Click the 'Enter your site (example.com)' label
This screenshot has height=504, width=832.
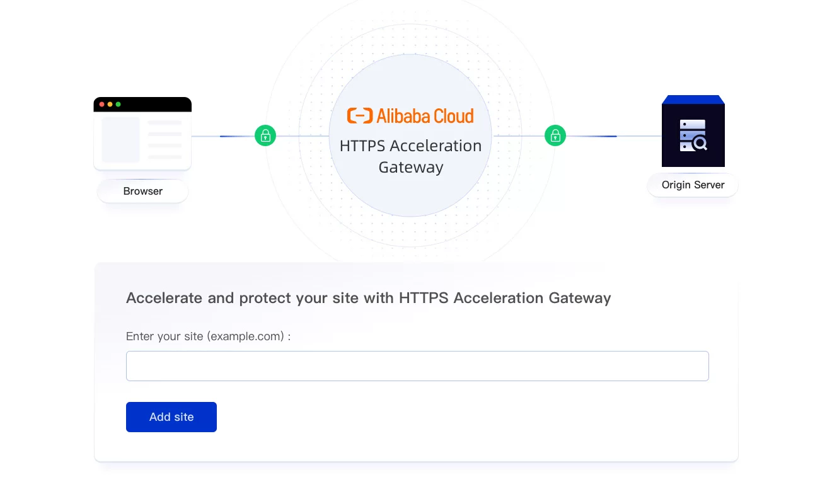click(x=208, y=336)
